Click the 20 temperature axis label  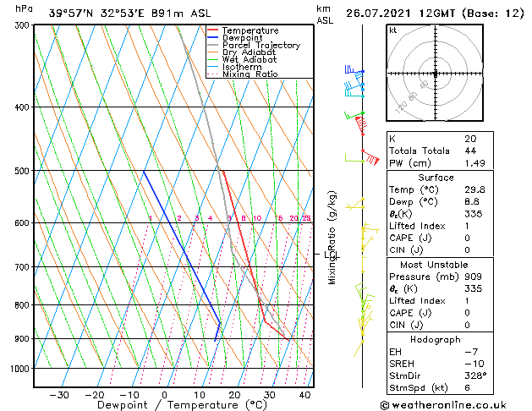tap(234, 396)
